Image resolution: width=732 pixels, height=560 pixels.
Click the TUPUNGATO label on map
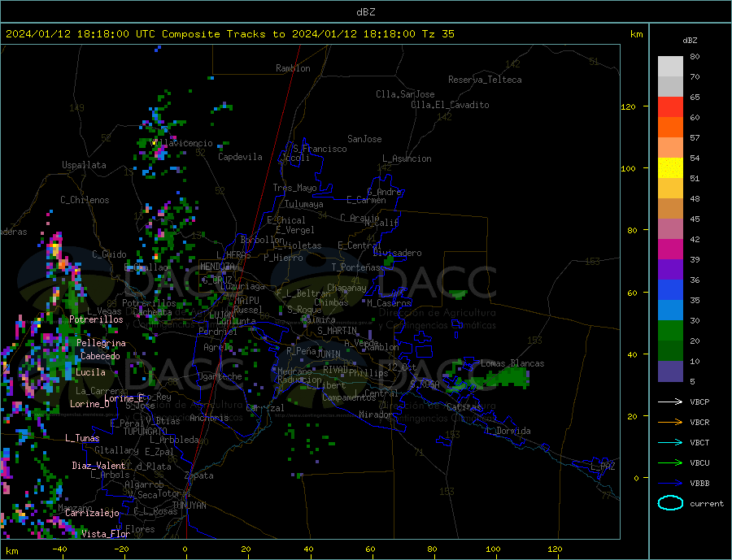[x=146, y=432]
